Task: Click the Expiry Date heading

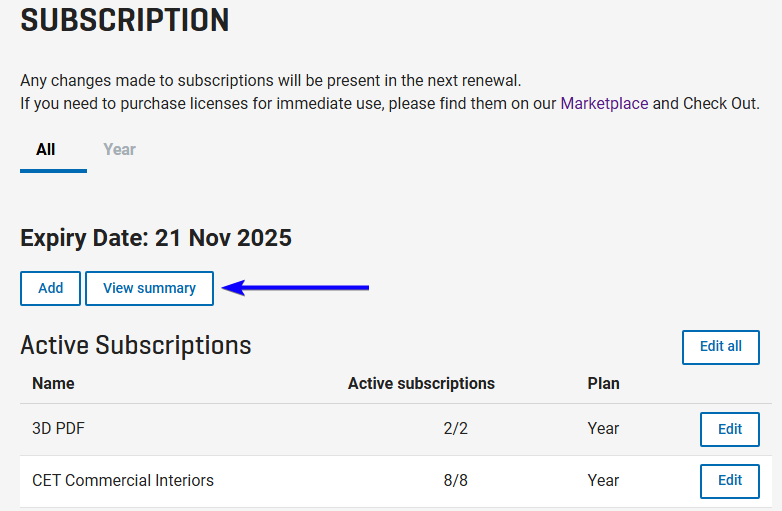Action: pos(156,238)
